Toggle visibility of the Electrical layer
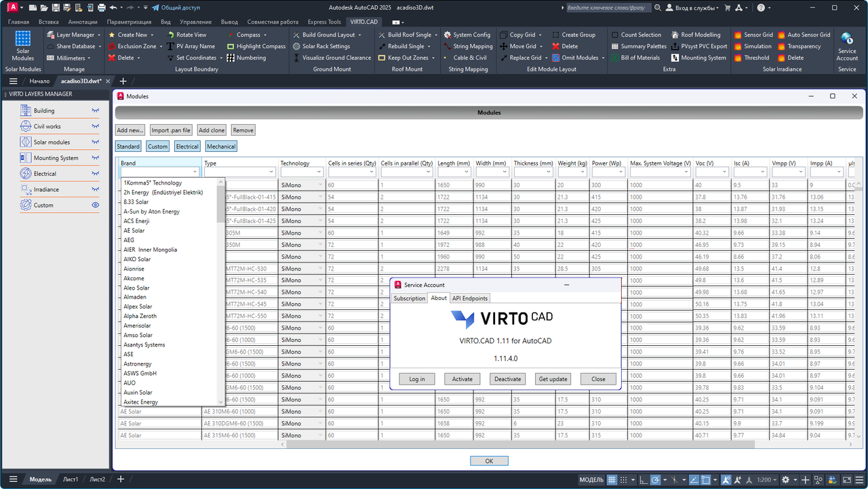868x489 pixels. click(x=96, y=174)
